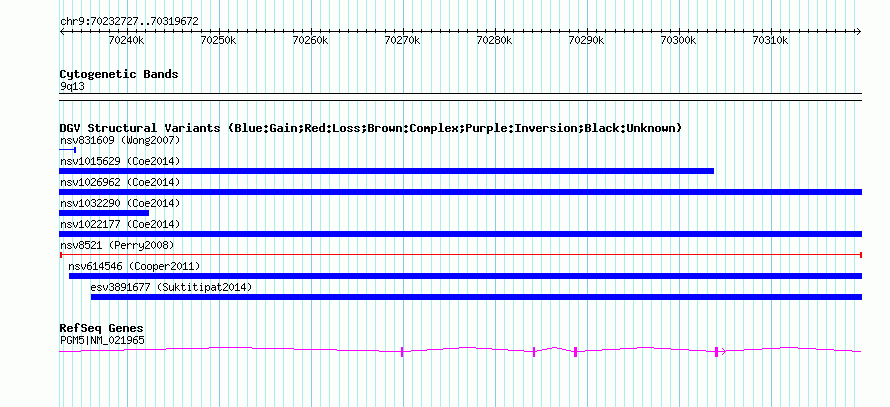Select the short blue nsv831609 gain bar
The width and height of the screenshot is (890, 407).
[68, 150]
